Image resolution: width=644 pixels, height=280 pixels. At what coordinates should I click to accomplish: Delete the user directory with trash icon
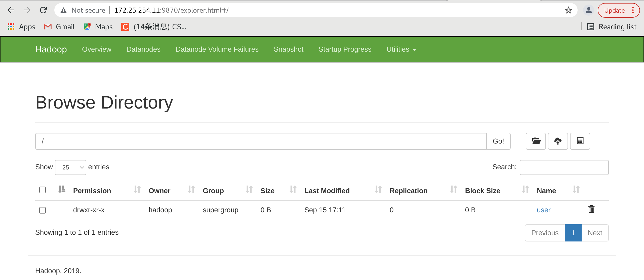tap(591, 209)
